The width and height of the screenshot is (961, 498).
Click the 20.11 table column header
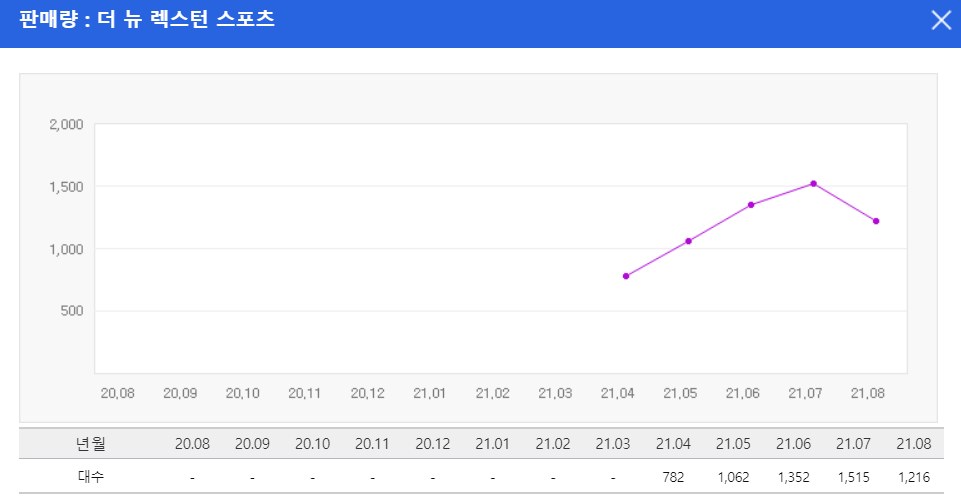tap(372, 444)
